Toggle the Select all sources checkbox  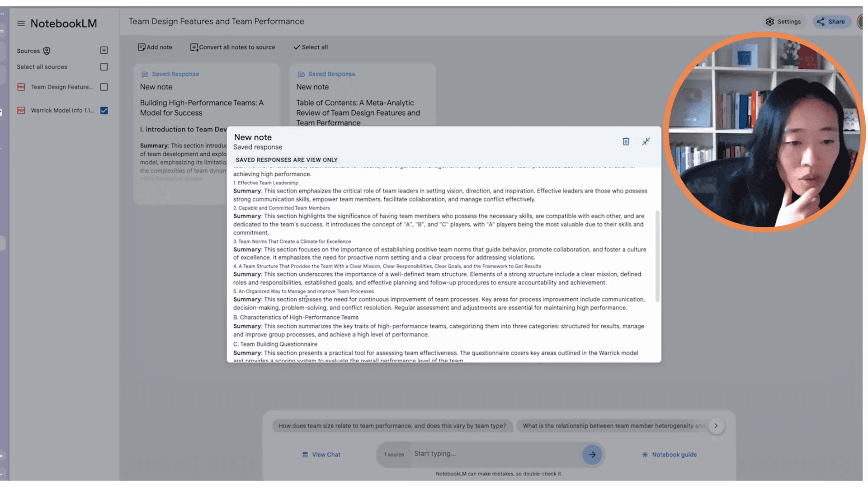pyautogui.click(x=104, y=67)
